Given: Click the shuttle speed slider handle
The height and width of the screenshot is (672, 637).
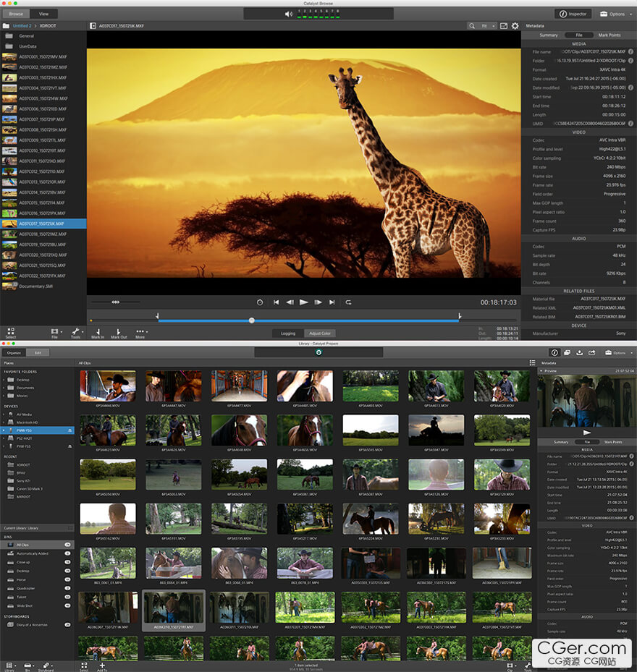Looking at the screenshot, I should click(115, 302).
